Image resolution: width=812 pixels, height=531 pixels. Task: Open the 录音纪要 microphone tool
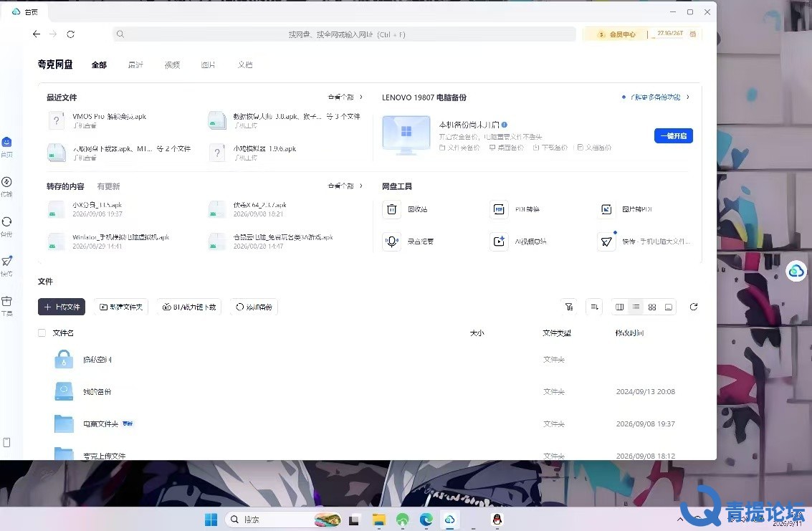click(392, 241)
